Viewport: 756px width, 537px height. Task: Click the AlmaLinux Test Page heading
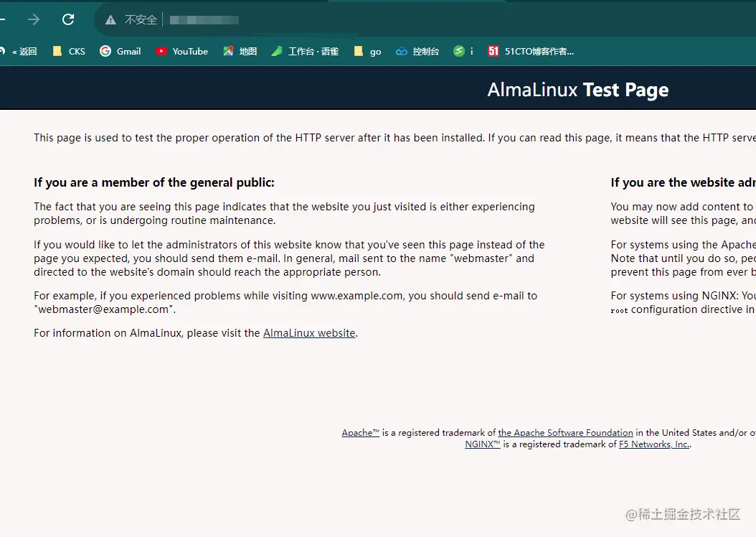578,90
